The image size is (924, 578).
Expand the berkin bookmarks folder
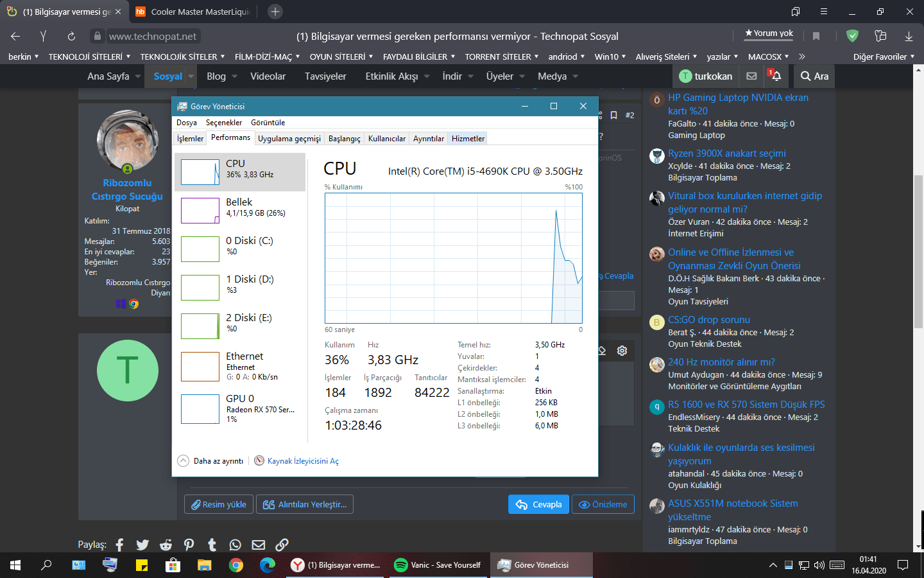coord(24,57)
